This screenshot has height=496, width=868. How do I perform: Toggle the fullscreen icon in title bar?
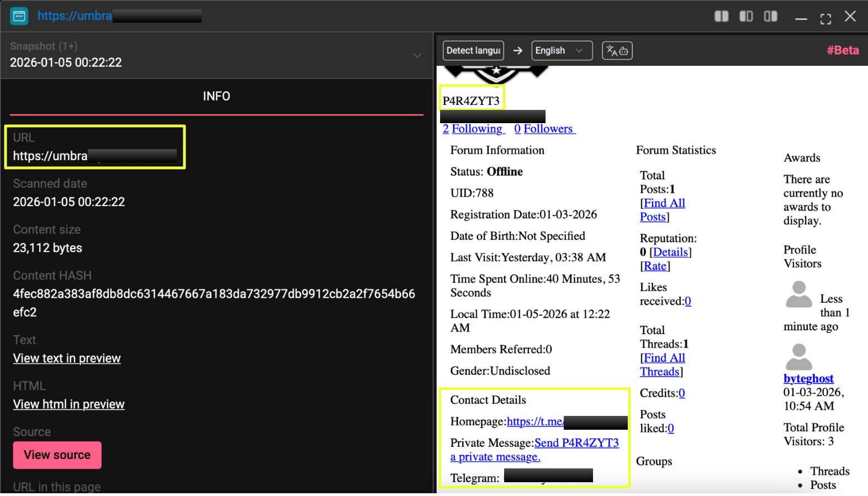[x=825, y=19]
